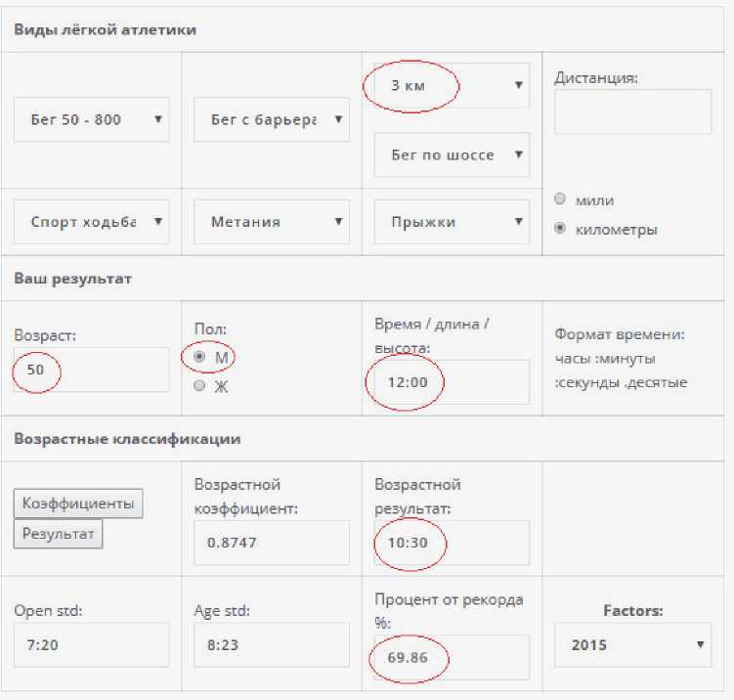Open the 3 км distance dropdown
This screenshot has width=734, height=700.
tap(452, 86)
